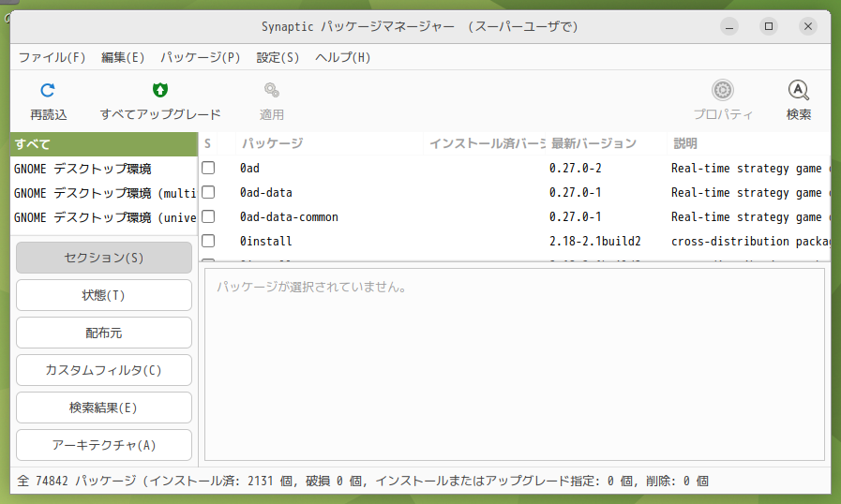Image resolution: width=841 pixels, height=504 pixels.
Task: Click the アーキテクチャ(A) button
Action: pyautogui.click(x=104, y=445)
